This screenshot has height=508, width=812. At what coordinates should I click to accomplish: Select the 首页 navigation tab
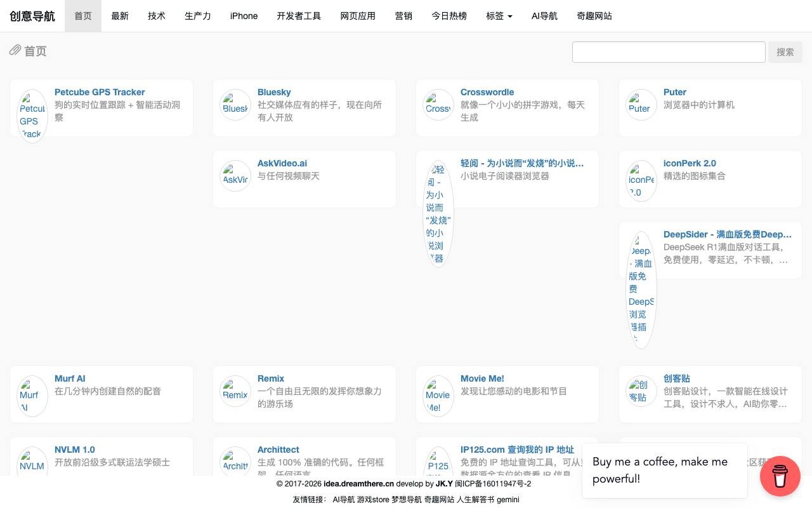(x=83, y=16)
